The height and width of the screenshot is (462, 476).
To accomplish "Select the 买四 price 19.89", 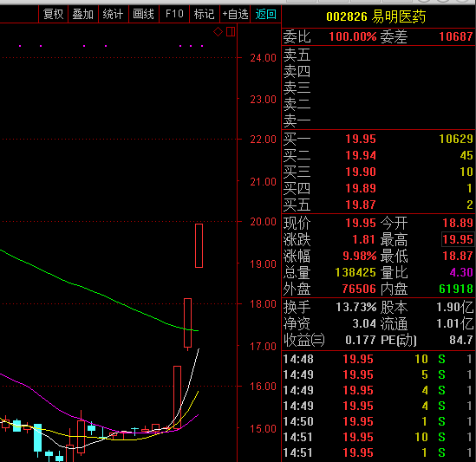I will click(x=361, y=188).
